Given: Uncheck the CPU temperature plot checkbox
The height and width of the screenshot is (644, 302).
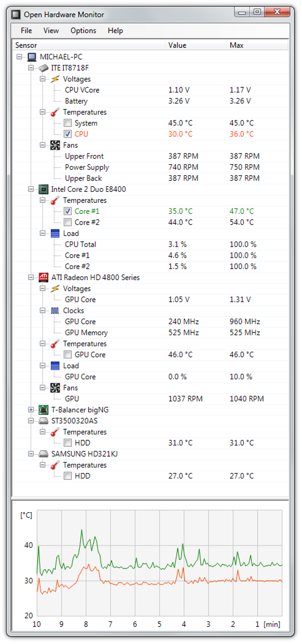Looking at the screenshot, I should (68, 134).
